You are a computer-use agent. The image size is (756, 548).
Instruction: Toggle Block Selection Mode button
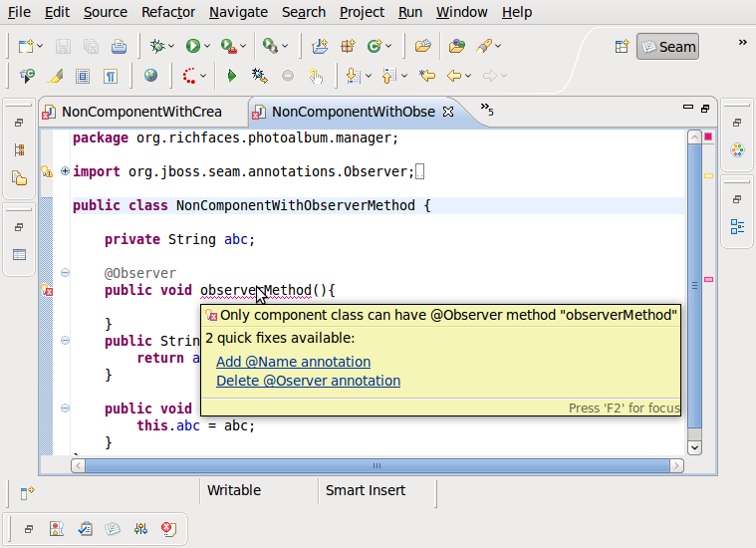tap(84, 76)
